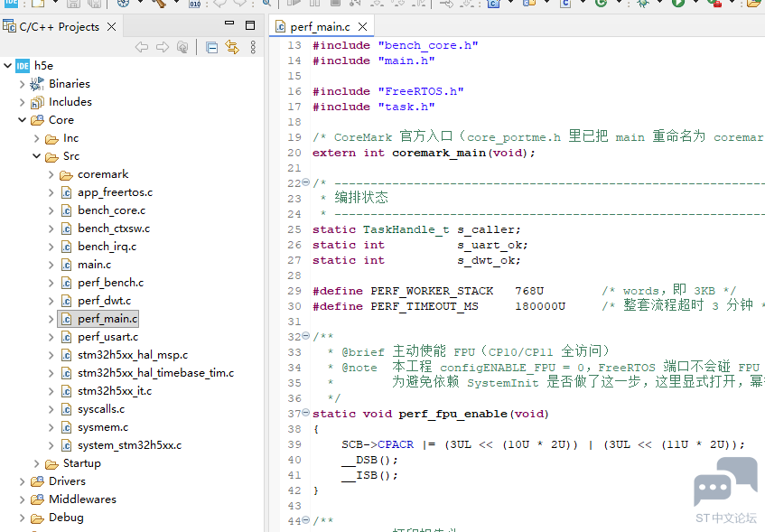
Task: Go forward using the Projects view right arrow
Action: click(x=163, y=47)
